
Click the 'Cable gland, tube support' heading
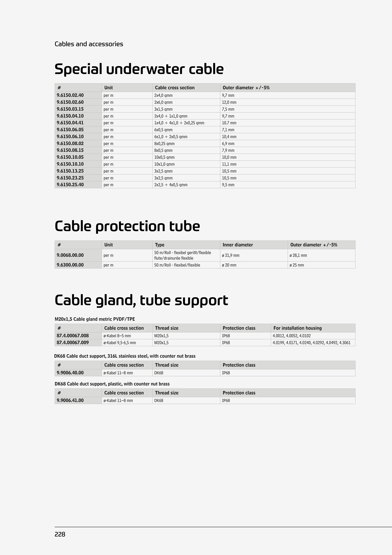141,300
